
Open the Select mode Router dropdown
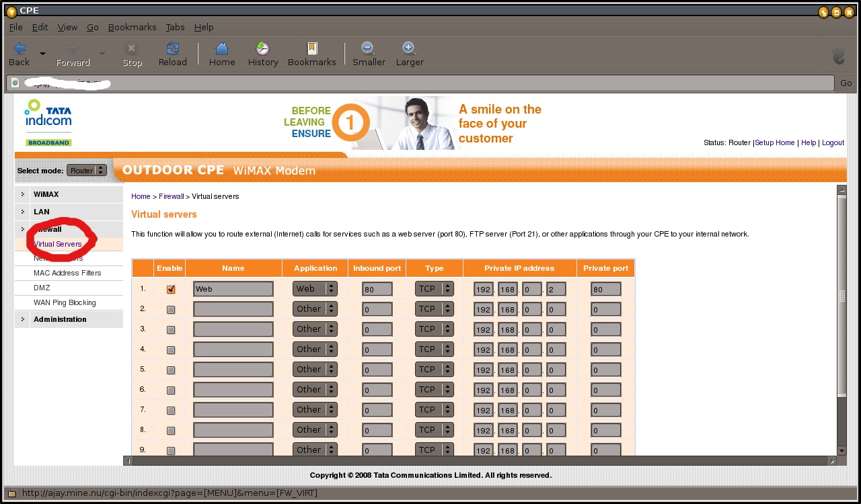click(87, 171)
